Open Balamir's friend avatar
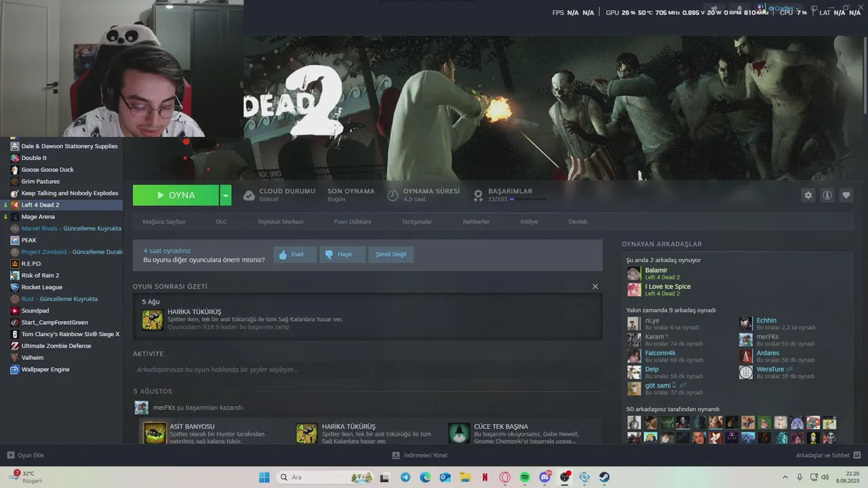Screen dimensions: 868x488 click(x=633, y=274)
